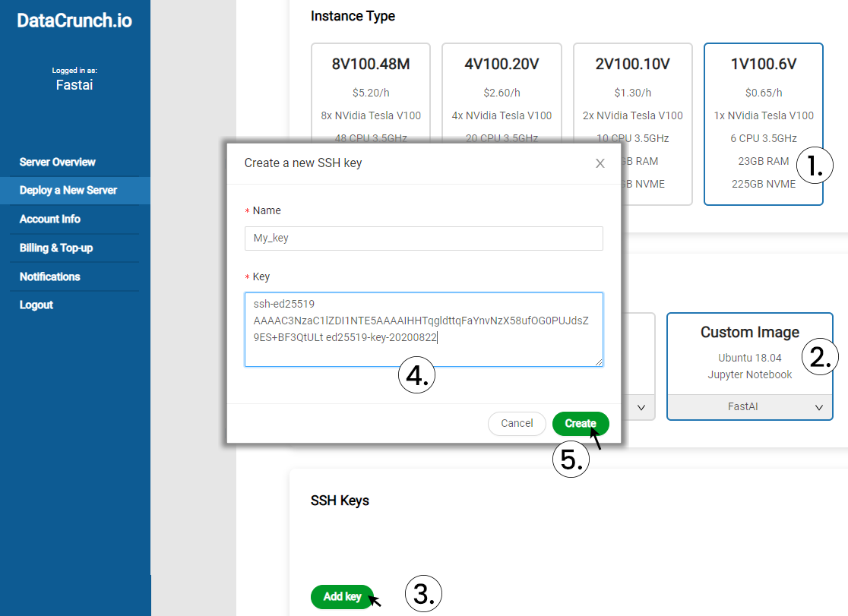Click Logout in the sidebar
848x616 pixels.
point(36,305)
